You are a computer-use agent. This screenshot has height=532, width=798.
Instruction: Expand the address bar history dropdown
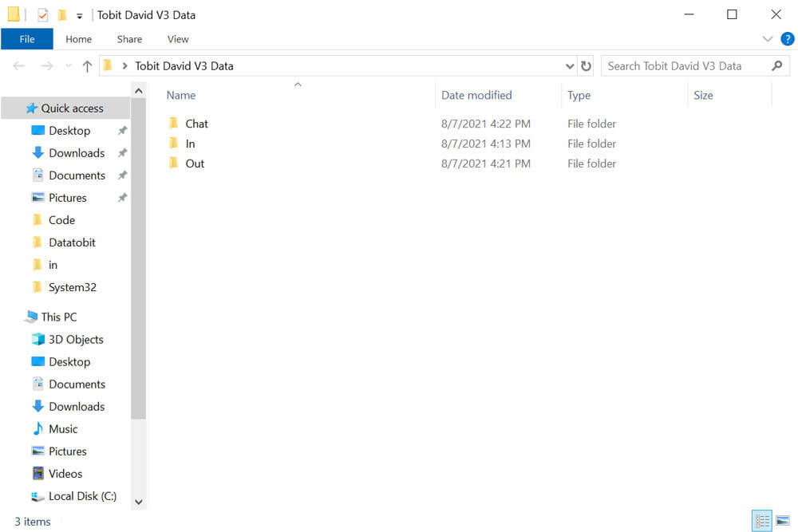point(569,66)
